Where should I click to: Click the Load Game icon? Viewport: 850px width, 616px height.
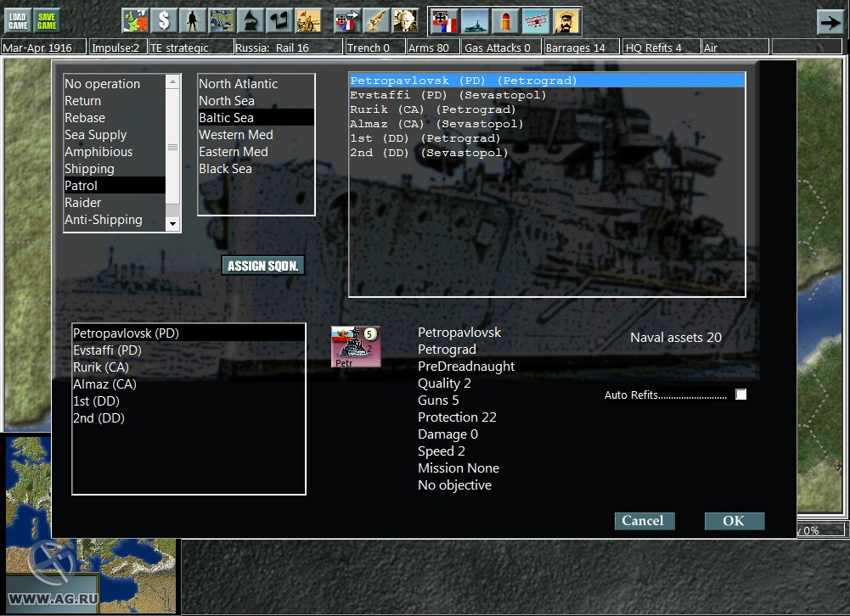pyautogui.click(x=18, y=21)
